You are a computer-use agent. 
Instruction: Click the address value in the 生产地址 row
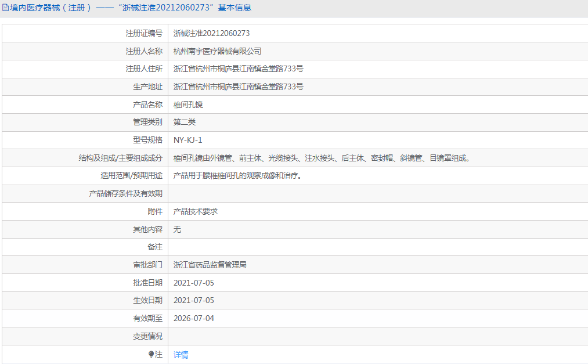[239, 87]
